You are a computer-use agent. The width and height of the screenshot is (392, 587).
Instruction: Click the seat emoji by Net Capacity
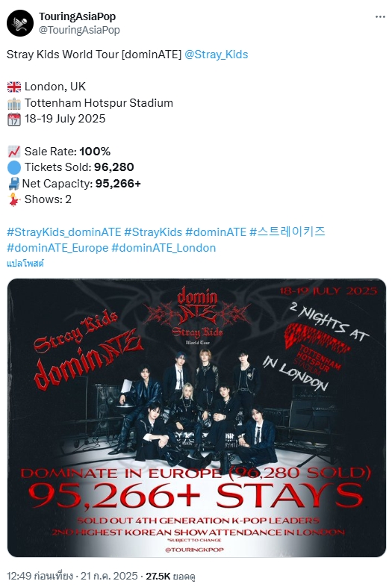click(x=14, y=184)
